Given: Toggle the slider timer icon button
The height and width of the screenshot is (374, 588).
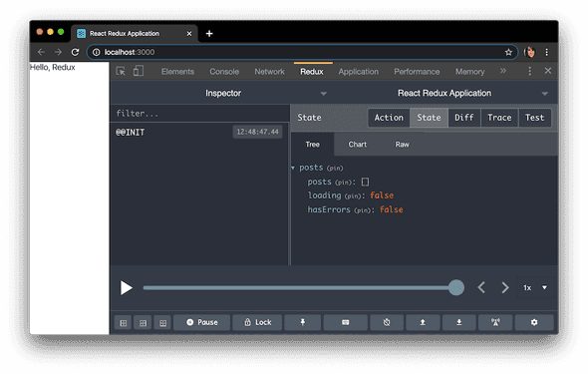Looking at the screenshot, I should 387,322.
